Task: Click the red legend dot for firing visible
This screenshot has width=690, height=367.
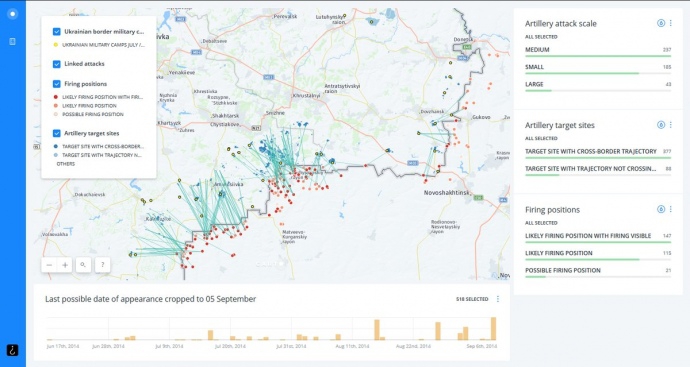Action: pos(55,97)
